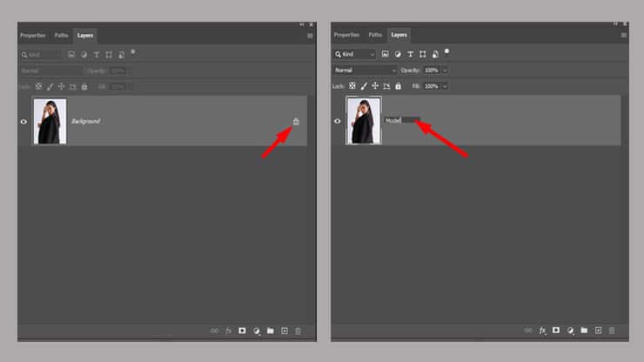Filter type layers in right panel

pos(410,54)
